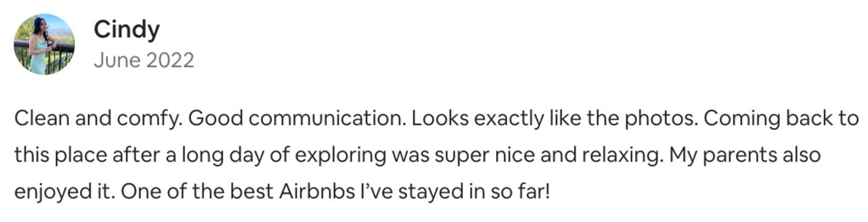Image resolution: width=868 pixels, height=222 pixels.
Task: Click the word "exploring" in the review
Action: [340, 155]
